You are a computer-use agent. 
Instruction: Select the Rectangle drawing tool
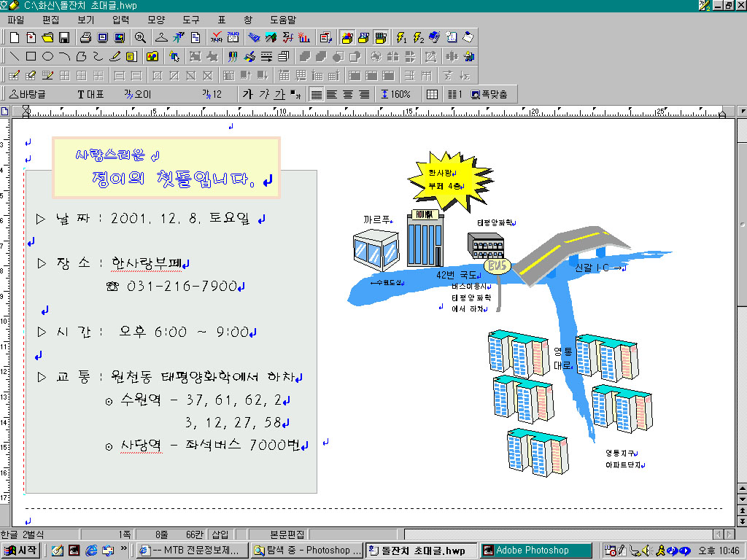31,56
